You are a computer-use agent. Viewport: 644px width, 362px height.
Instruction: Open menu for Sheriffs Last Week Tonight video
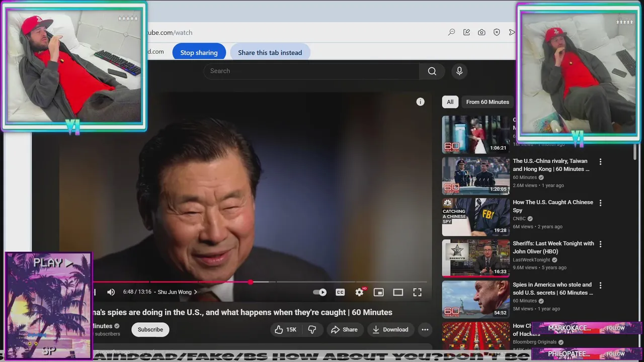(x=600, y=244)
